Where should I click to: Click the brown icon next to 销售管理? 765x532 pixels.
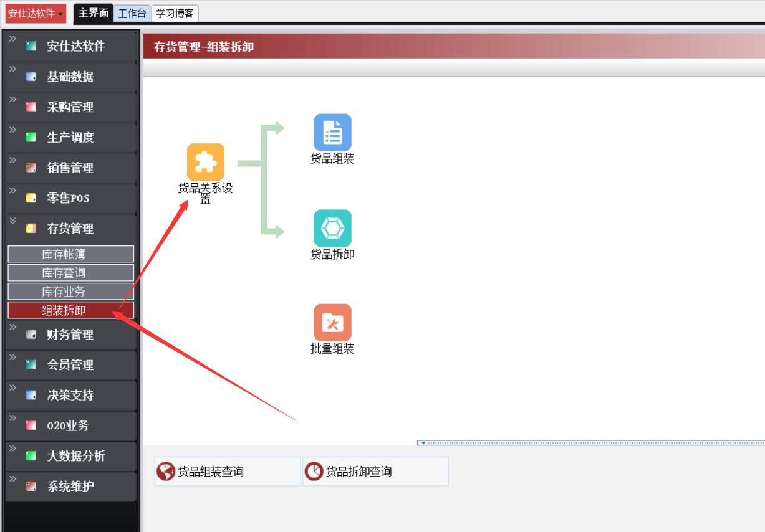(31, 168)
